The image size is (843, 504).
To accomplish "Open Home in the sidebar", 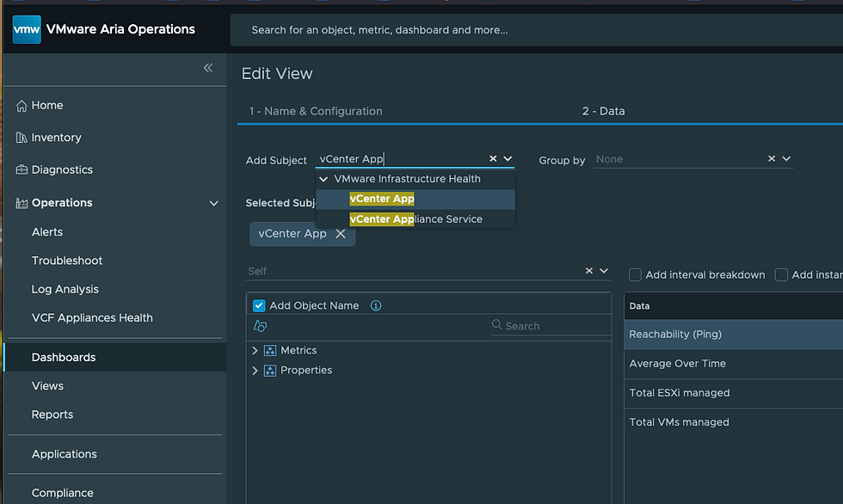I will (x=46, y=105).
